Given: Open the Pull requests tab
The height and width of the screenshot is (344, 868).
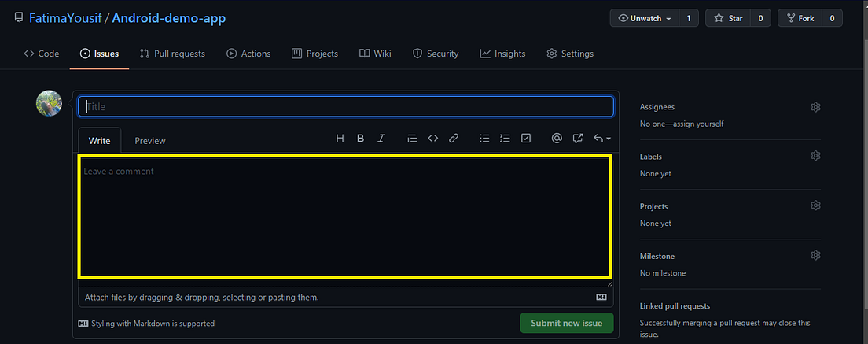Looking at the screenshot, I should [x=172, y=54].
